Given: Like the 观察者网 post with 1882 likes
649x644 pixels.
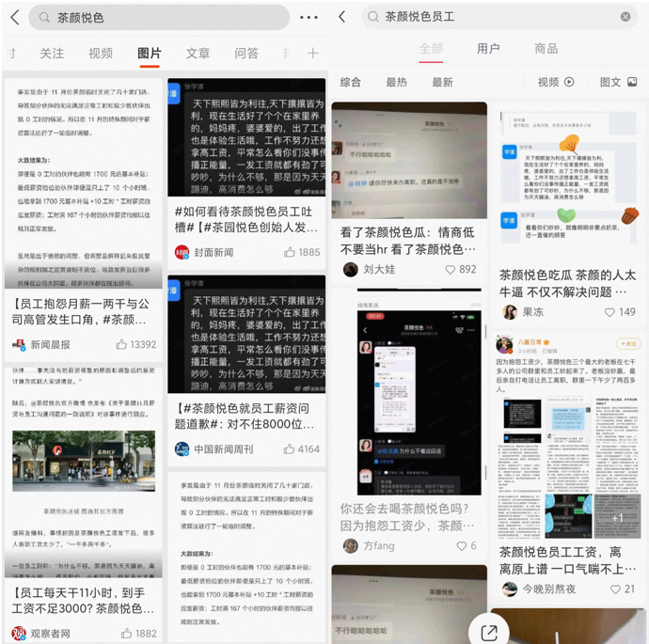Looking at the screenshot, I should coord(127,633).
